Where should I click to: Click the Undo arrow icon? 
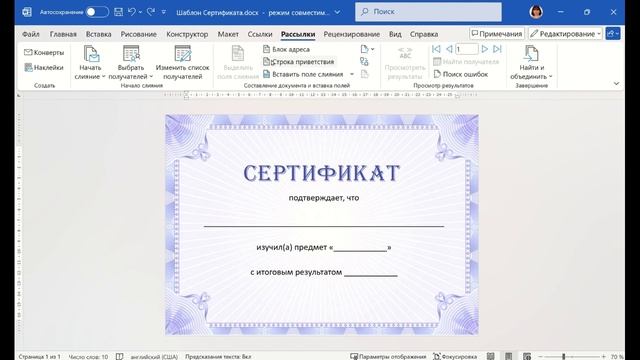tap(132, 12)
